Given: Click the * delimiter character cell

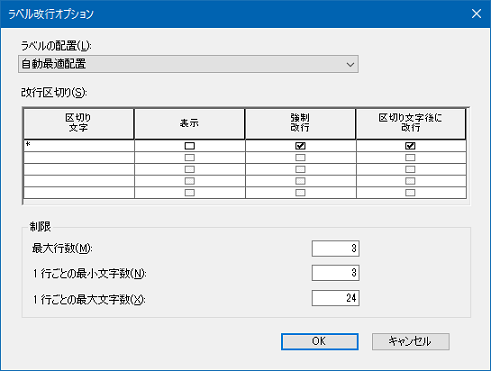Looking at the screenshot, I should pos(79,146).
